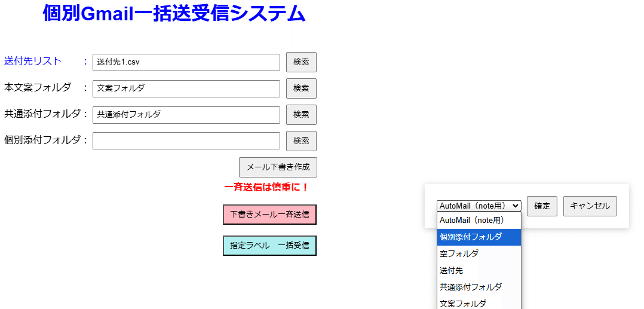Click the 本文案フォルダ label text
Image resolution: width=644 pixels, height=309 pixels.
38,87
